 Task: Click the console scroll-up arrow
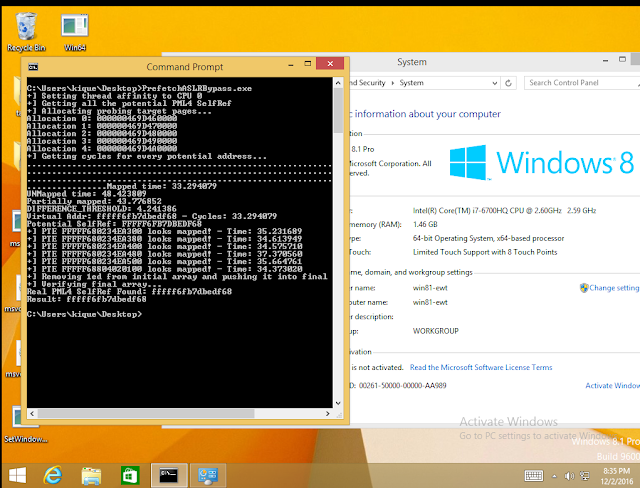pyautogui.click(x=338, y=83)
